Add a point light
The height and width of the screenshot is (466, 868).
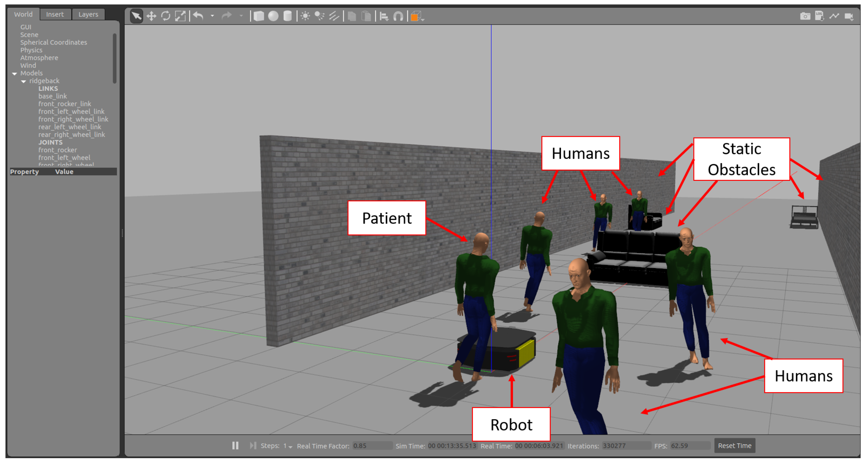[x=305, y=16]
